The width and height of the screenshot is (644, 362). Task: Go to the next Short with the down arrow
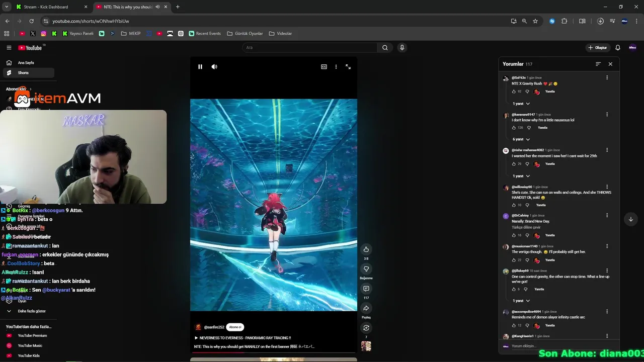click(x=630, y=219)
